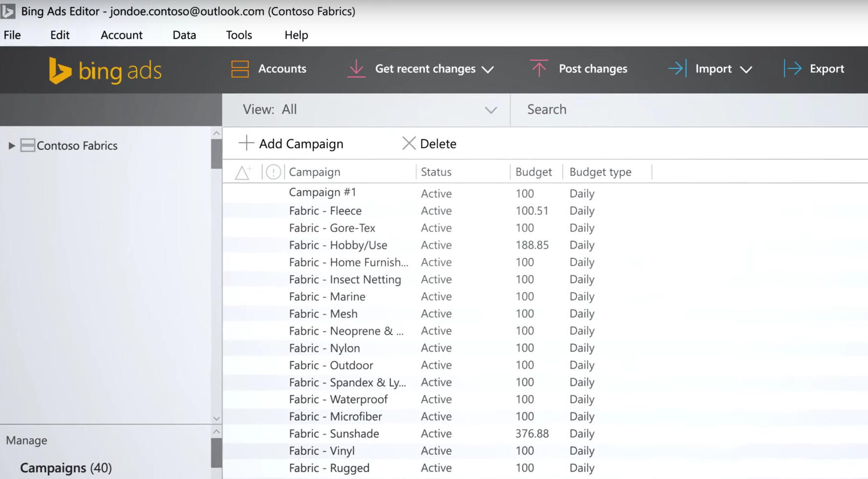868x479 pixels.
Task: Open the Get recent changes dropdown chevron
Action: pos(487,69)
